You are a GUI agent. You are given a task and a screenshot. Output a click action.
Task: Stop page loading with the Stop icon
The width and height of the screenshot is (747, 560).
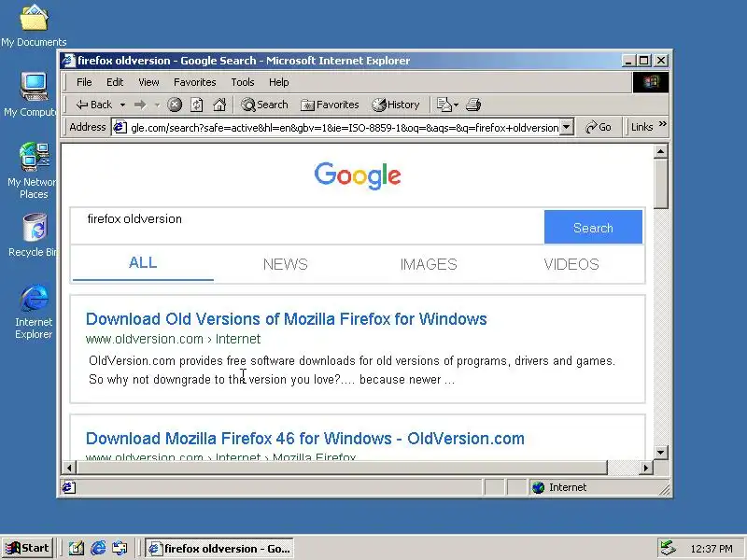click(x=175, y=105)
